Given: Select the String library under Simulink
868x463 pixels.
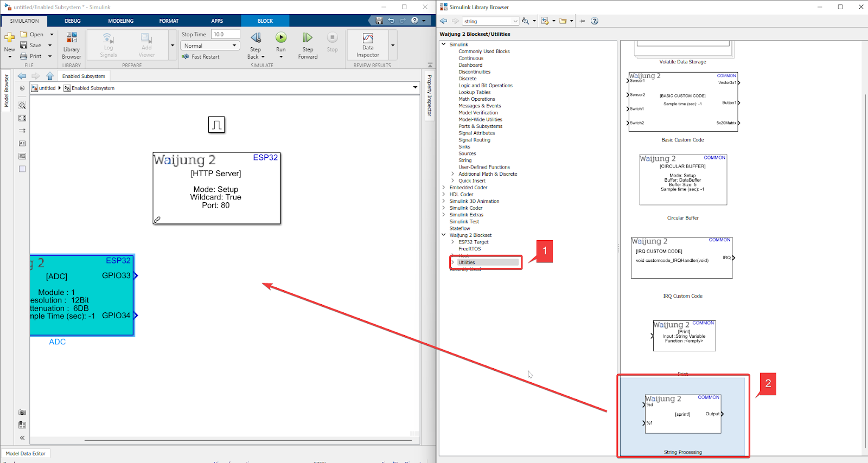Looking at the screenshot, I should [x=465, y=160].
